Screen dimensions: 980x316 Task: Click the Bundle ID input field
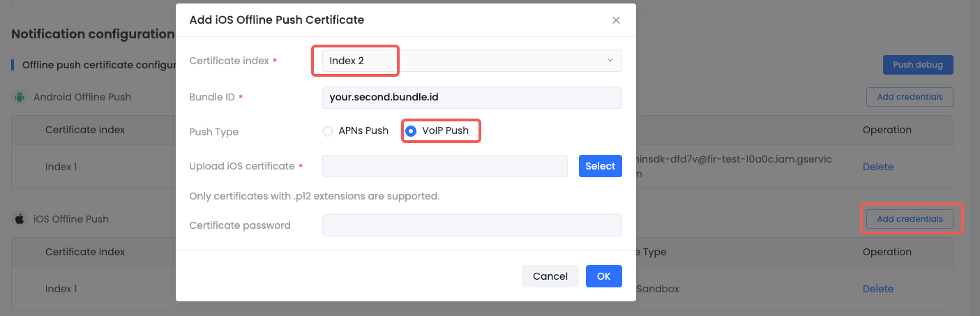pyautogui.click(x=472, y=98)
